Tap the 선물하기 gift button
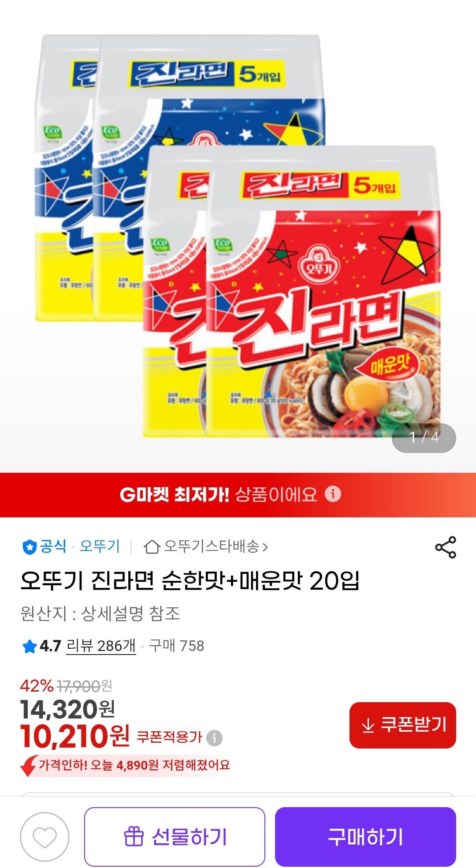This screenshot has height=868, width=476. 175,837
